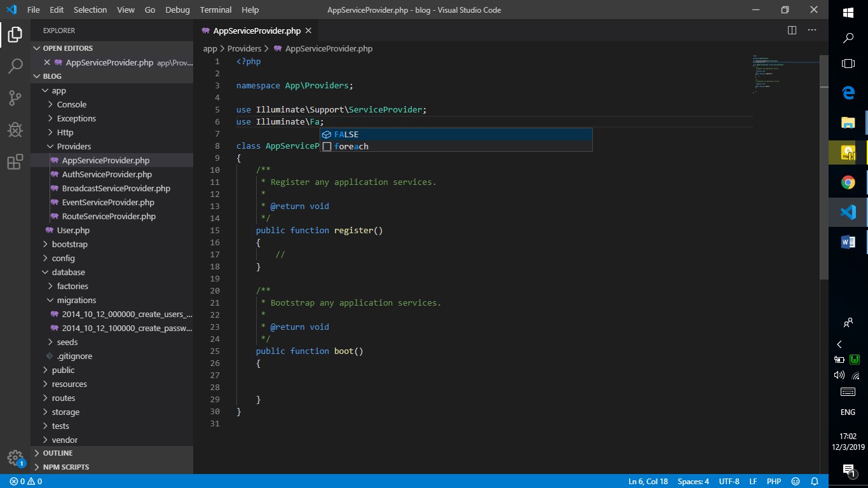The width and height of the screenshot is (868, 488).
Task: Click Spaces: 4 indentation setting
Action: pos(693,482)
